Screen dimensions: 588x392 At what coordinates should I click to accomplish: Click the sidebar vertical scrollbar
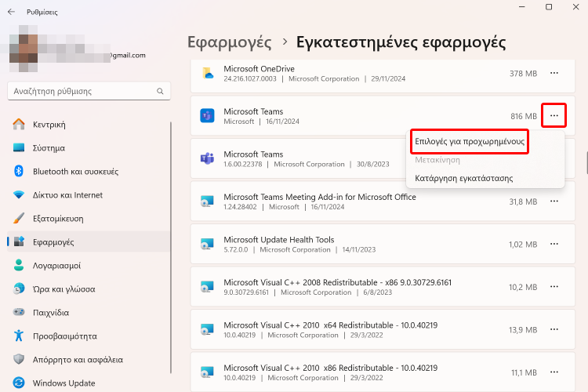[x=171, y=248]
